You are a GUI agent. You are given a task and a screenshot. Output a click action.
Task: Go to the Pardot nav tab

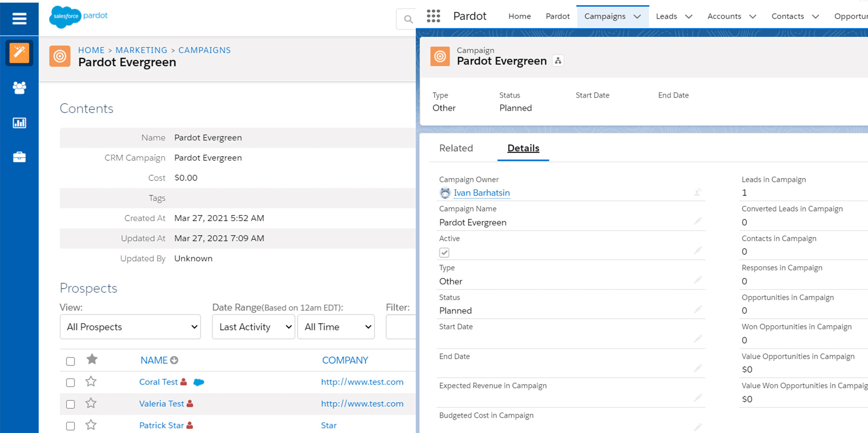(x=558, y=16)
